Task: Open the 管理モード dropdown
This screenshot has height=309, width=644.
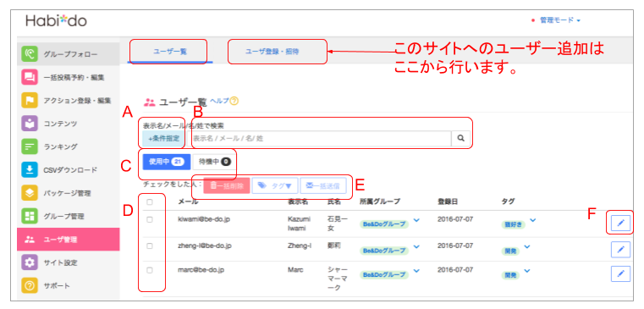Action: (559, 20)
